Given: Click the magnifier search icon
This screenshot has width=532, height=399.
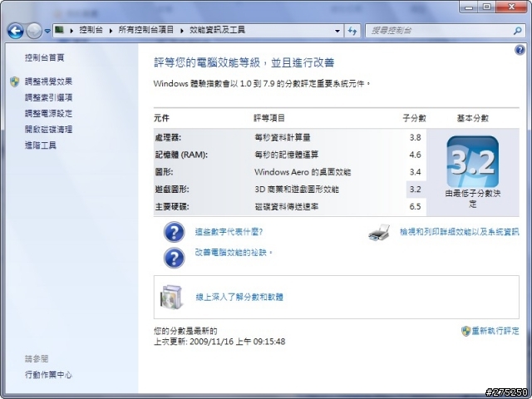Looking at the screenshot, I should coord(517,31).
